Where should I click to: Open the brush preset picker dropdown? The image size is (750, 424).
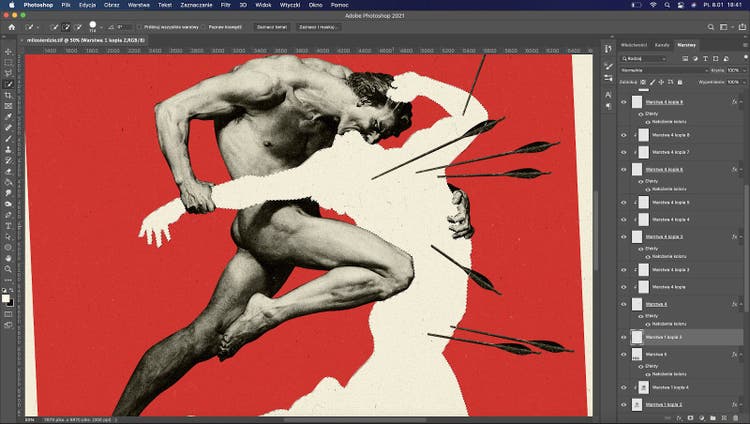point(101,27)
